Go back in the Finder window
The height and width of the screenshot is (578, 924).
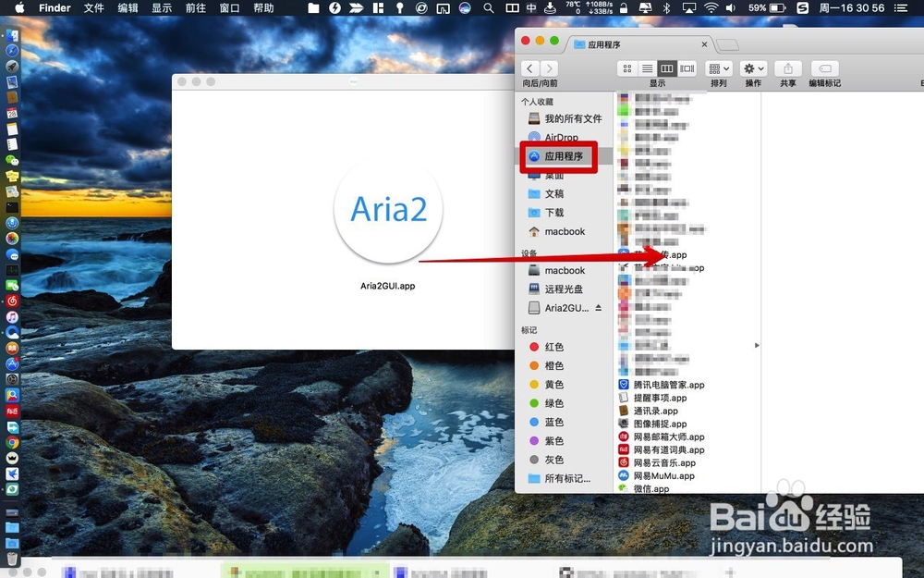(x=529, y=68)
